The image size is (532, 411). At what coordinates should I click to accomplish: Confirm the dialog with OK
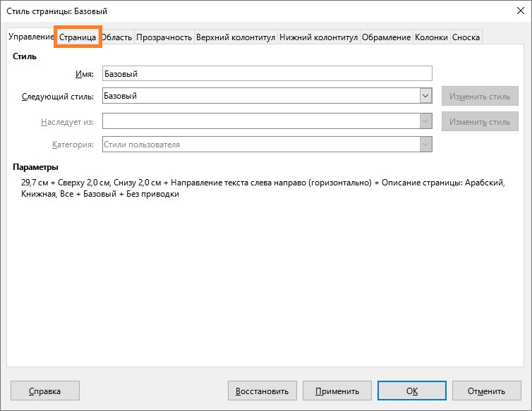coord(411,391)
